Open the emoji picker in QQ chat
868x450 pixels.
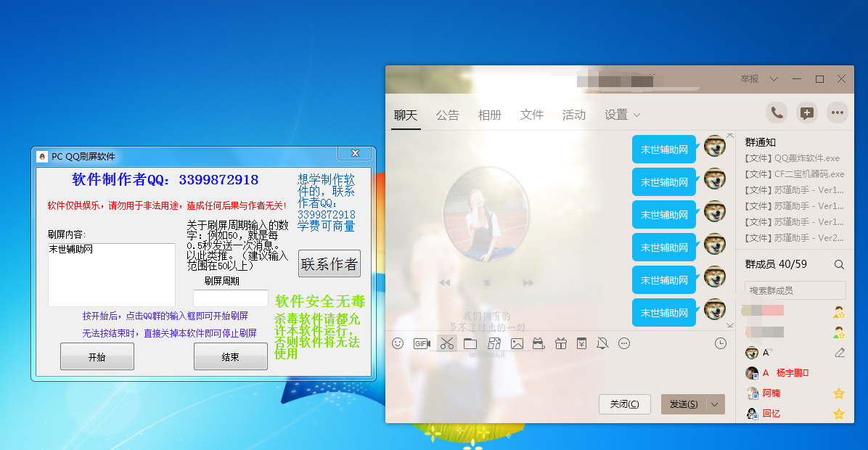pos(398,344)
